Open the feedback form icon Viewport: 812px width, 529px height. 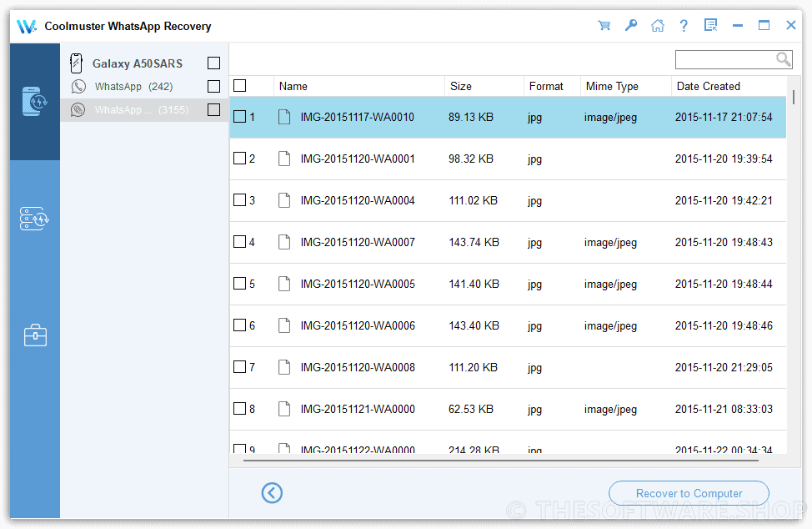point(711,25)
